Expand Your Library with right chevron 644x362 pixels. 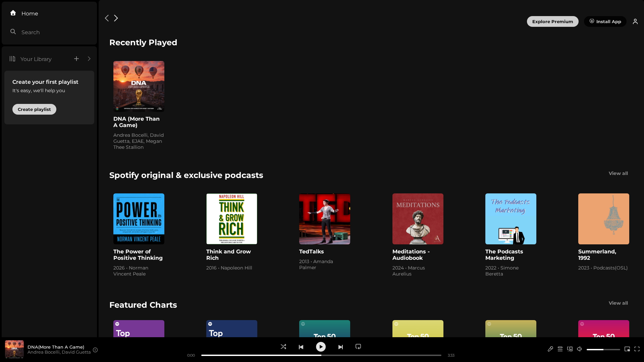(x=89, y=59)
